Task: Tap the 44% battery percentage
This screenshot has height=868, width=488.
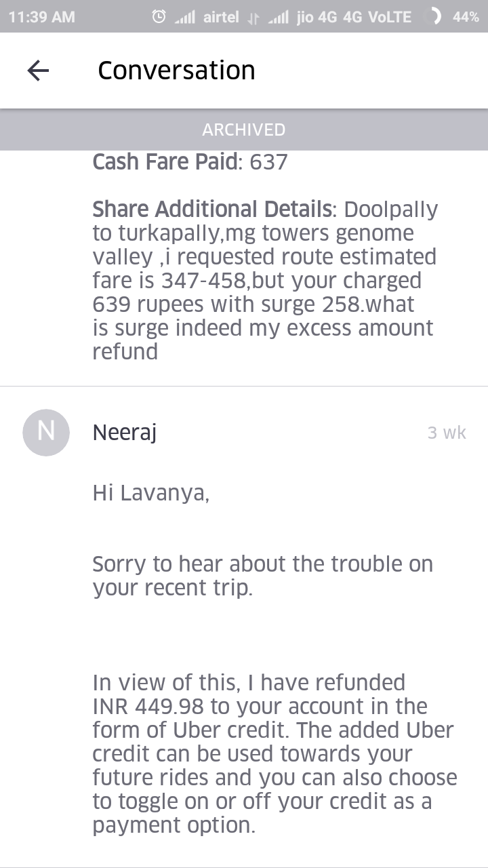Action: 466,17
